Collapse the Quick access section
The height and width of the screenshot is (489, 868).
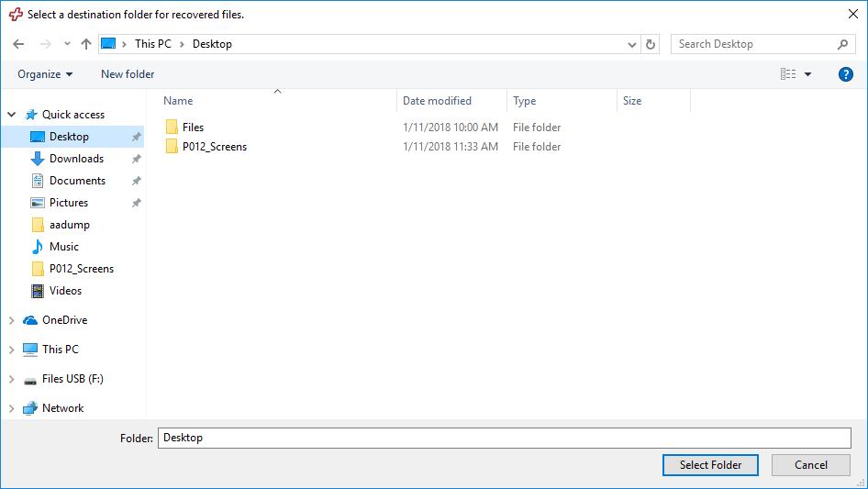point(12,115)
